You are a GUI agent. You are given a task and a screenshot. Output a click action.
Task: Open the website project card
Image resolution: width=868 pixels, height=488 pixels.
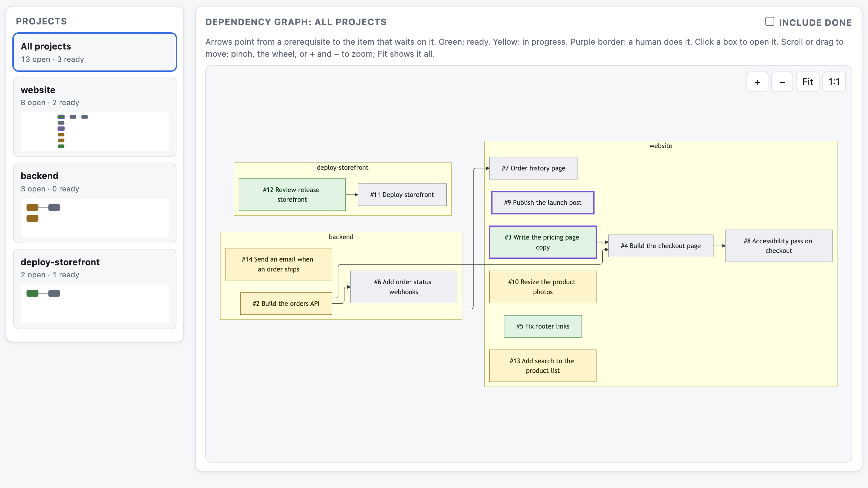pos(95,117)
